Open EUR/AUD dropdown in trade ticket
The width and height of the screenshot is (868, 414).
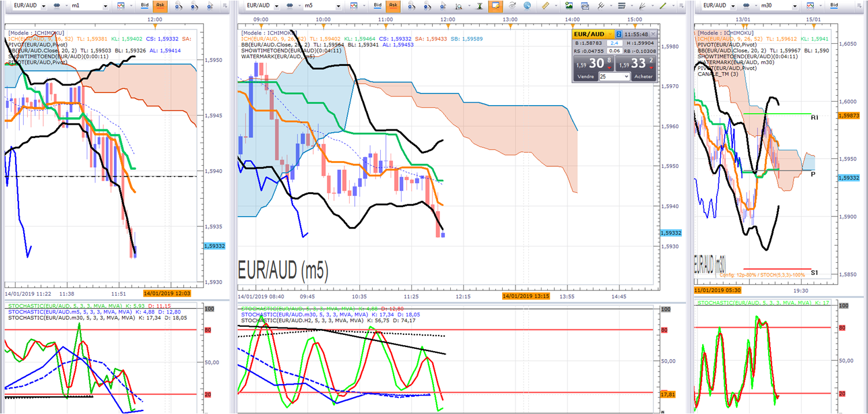tap(610, 34)
